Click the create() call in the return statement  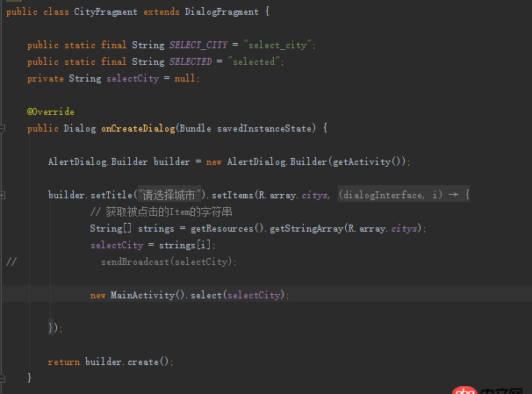(147, 362)
